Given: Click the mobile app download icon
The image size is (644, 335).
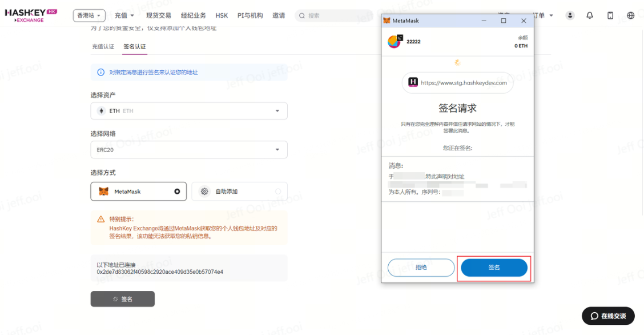Looking at the screenshot, I should click(x=610, y=15).
